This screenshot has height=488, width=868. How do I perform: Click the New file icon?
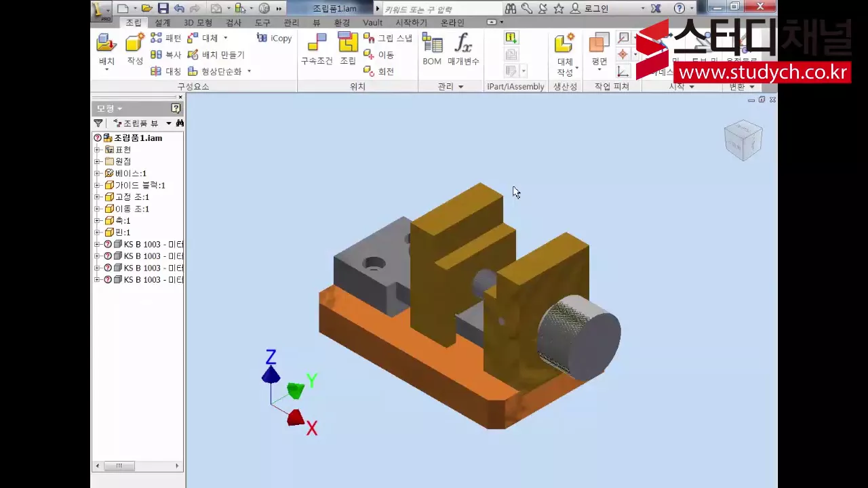pos(123,8)
